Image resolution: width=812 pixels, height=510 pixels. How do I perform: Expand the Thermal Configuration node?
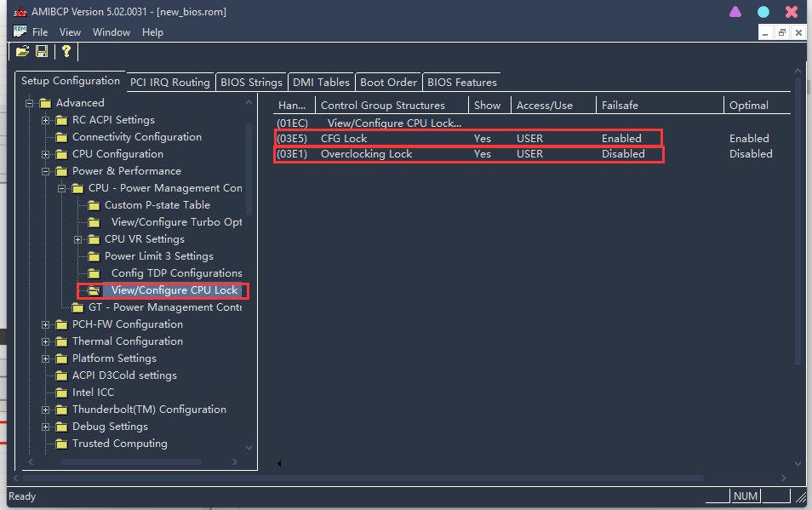pyautogui.click(x=46, y=341)
